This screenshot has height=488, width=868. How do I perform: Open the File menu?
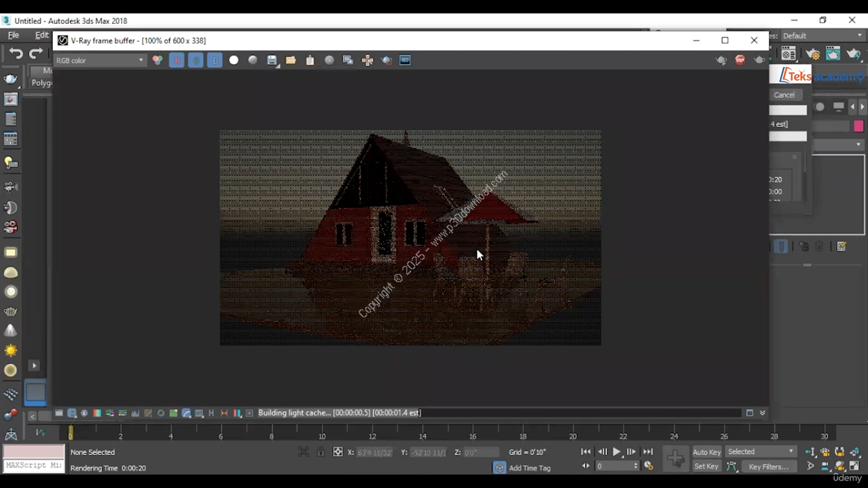pos(14,35)
